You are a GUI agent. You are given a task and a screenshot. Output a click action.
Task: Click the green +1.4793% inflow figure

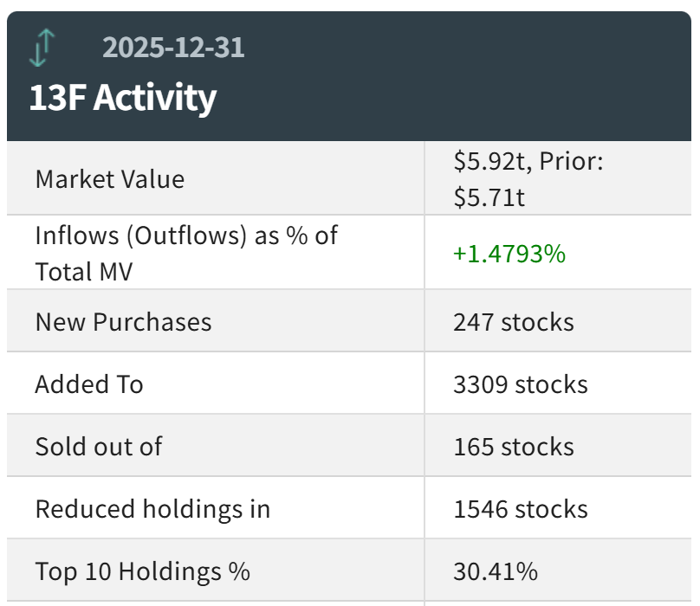(x=509, y=254)
